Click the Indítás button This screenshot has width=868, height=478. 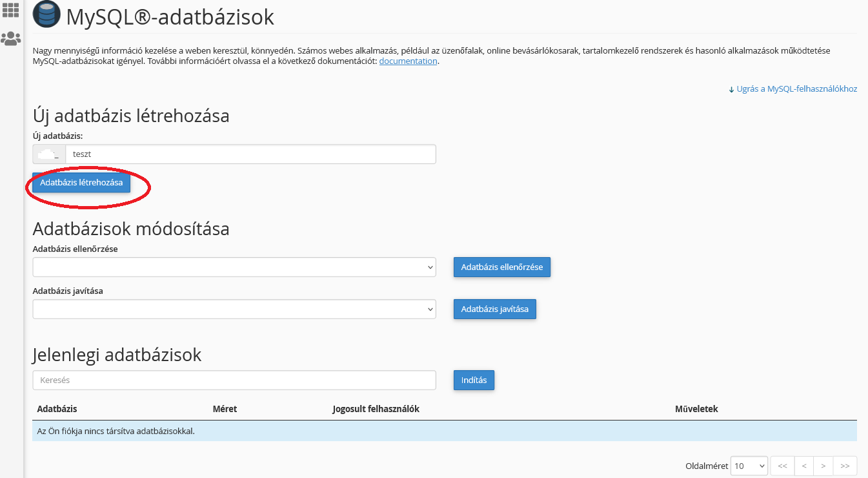click(474, 380)
